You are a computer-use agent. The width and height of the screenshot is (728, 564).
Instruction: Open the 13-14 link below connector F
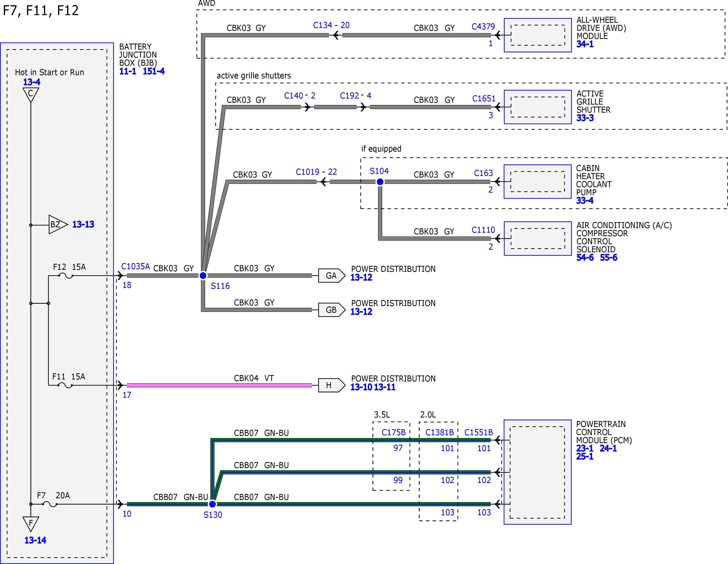(x=35, y=540)
